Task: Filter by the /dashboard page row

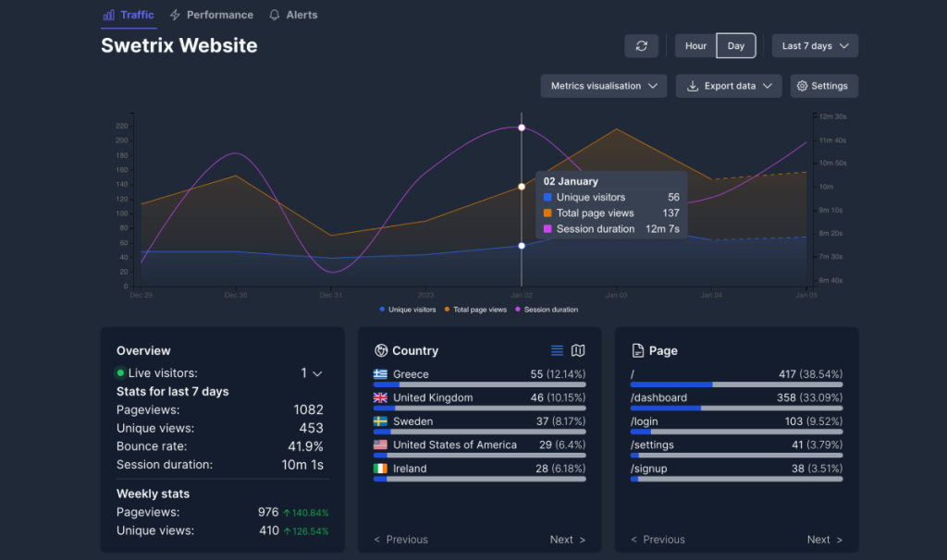Action: click(x=736, y=397)
